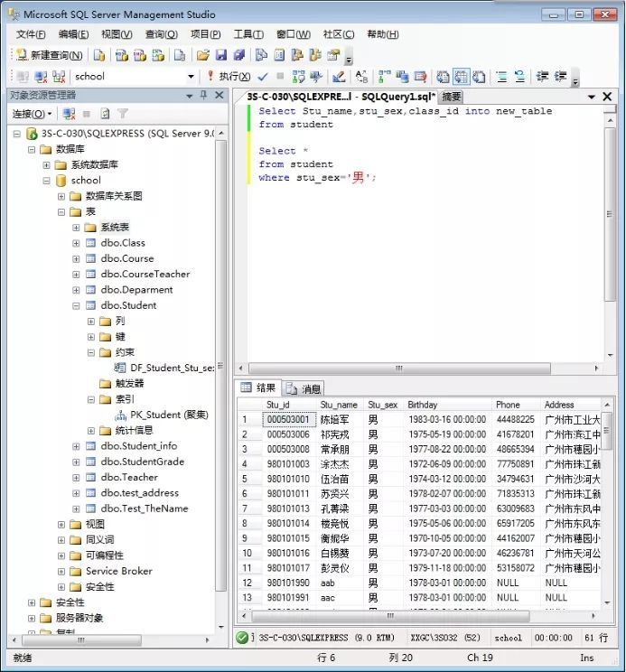Expand the 列 folder under dbo.Student
Screen dimensions: 626x672
(91, 322)
